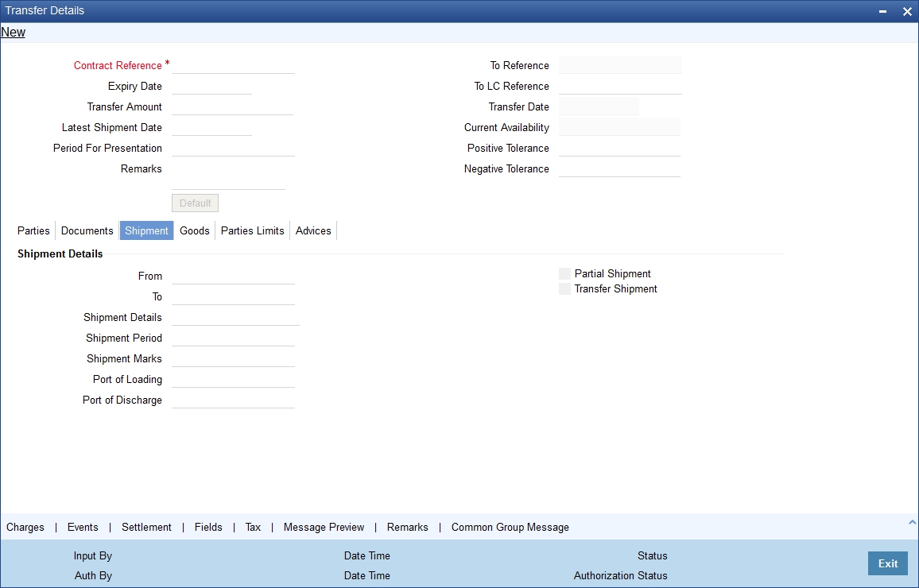Tick the Transfer Shipment checkbox
Screen dimensions: 919x588
[564, 288]
